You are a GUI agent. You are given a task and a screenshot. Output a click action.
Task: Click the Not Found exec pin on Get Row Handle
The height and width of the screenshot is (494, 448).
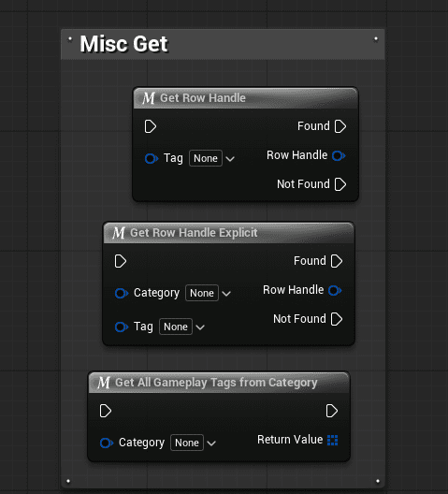coord(340,184)
